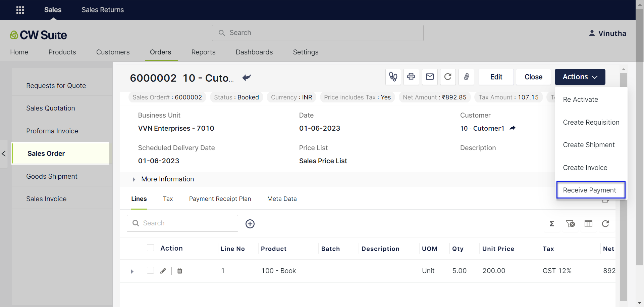
Task: Expand the More Information section
Action: pyautogui.click(x=134, y=179)
